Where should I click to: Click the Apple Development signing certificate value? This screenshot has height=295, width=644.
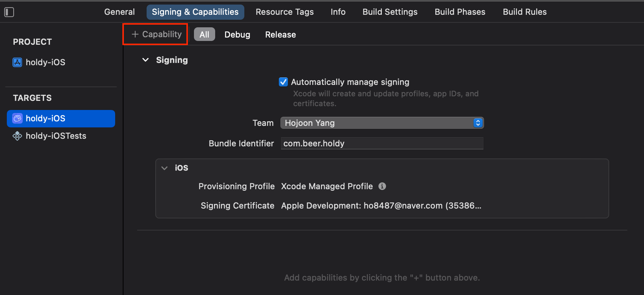coord(381,206)
